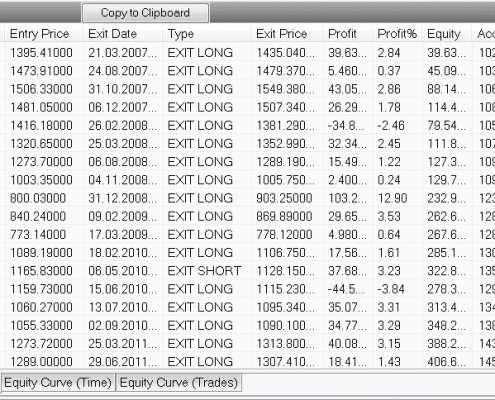The image size is (495, 400).
Task: Sort by the Exit Date column header
Action: click(x=123, y=34)
